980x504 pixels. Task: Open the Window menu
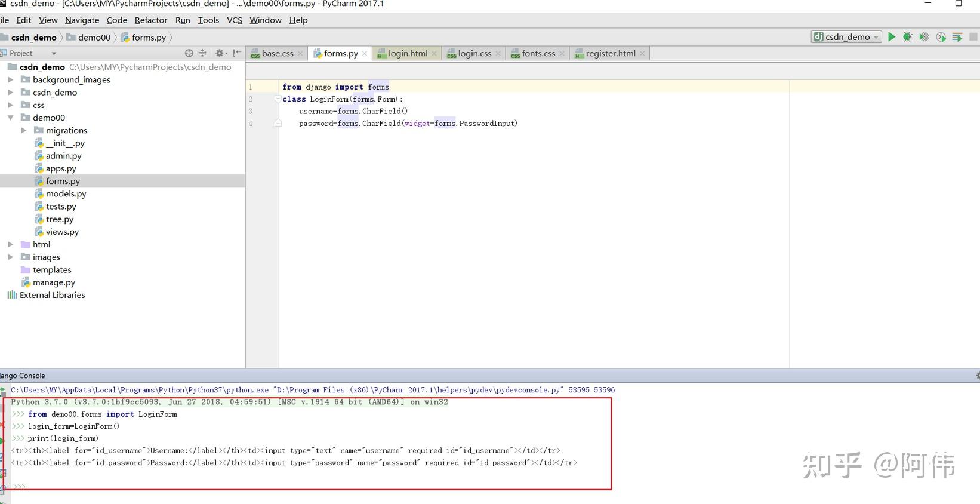(266, 20)
